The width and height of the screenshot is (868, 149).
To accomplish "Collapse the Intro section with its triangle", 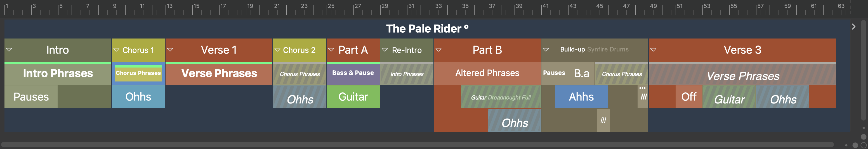I will pyautogui.click(x=9, y=50).
